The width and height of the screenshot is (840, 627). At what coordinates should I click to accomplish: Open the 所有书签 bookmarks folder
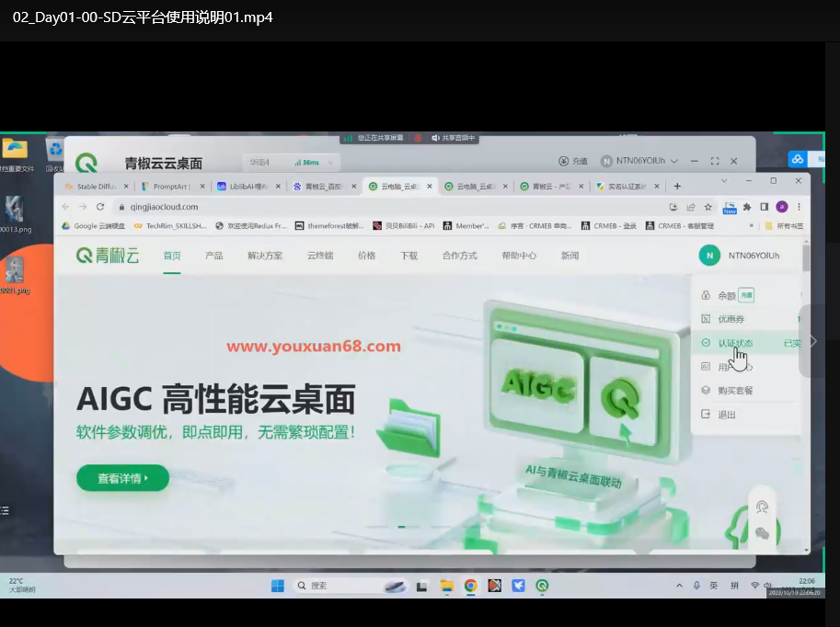point(784,226)
